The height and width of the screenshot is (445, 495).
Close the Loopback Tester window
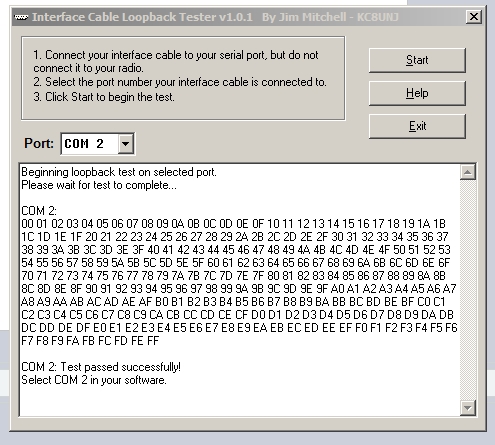pyautogui.click(x=474, y=17)
